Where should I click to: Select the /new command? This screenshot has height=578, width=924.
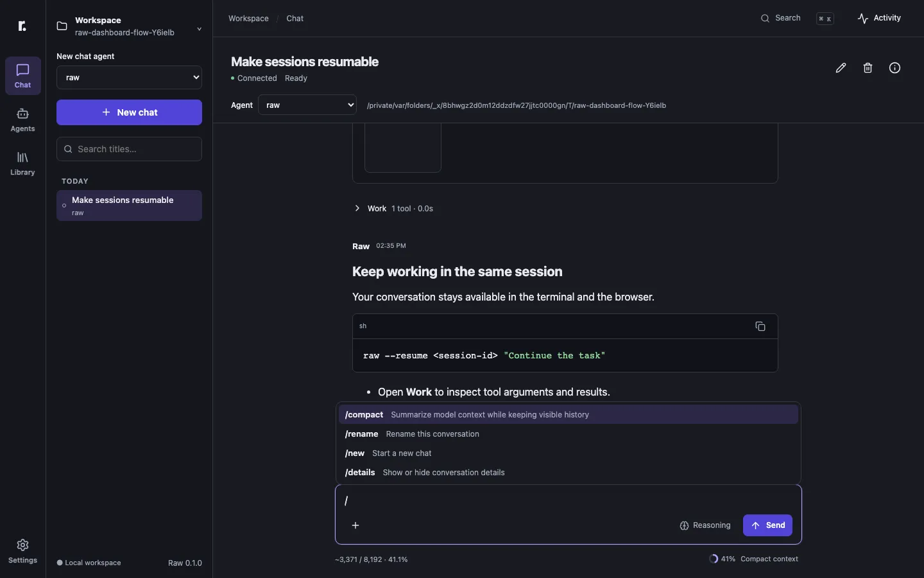569,453
